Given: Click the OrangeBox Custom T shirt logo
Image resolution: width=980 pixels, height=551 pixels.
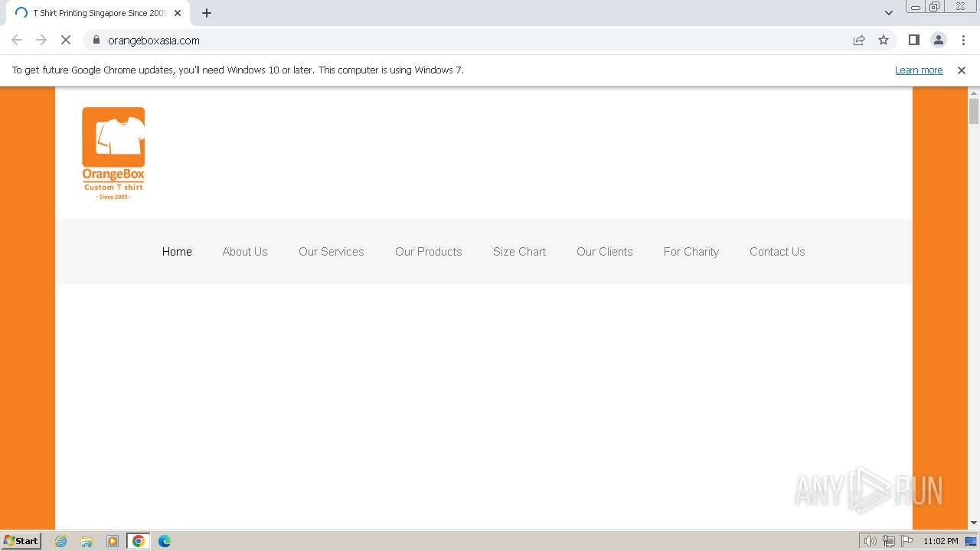Looking at the screenshot, I should tap(113, 153).
